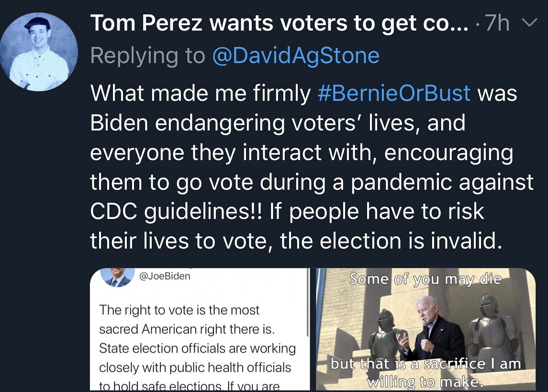This screenshot has height=392, width=548.
Task: Click "The right to vote is the most" line
Action: pos(179,310)
